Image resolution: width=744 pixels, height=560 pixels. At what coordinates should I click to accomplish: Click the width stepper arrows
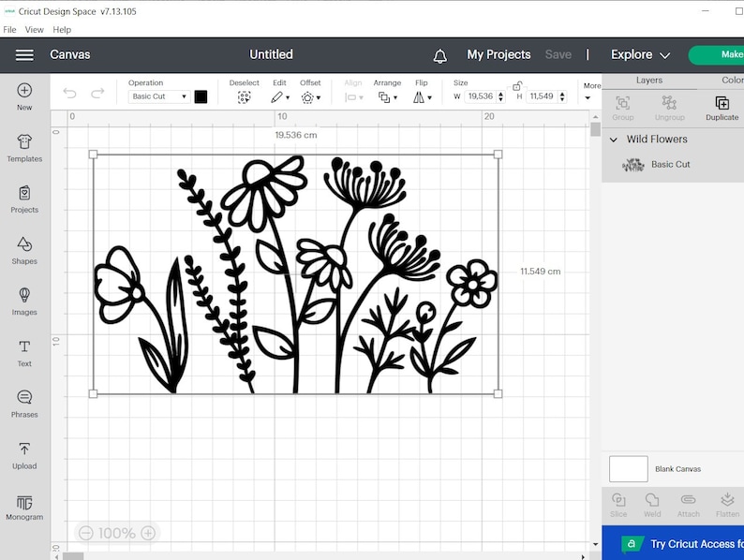[x=500, y=96]
